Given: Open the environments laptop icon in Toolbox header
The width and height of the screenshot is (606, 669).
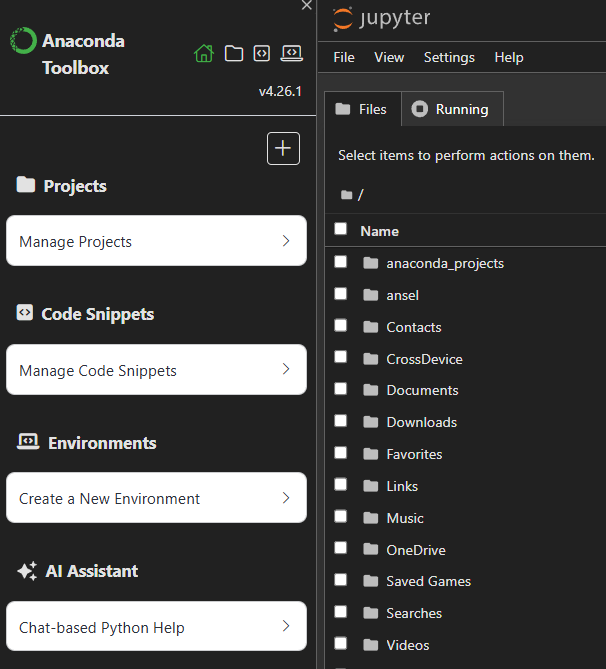Looking at the screenshot, I should pyautogui.click(x=291, y=53).
